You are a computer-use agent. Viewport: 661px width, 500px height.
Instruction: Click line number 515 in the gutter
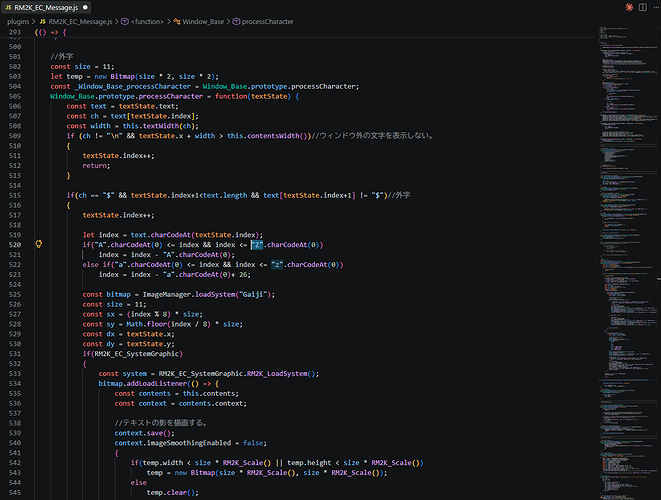tap(15, 195)
